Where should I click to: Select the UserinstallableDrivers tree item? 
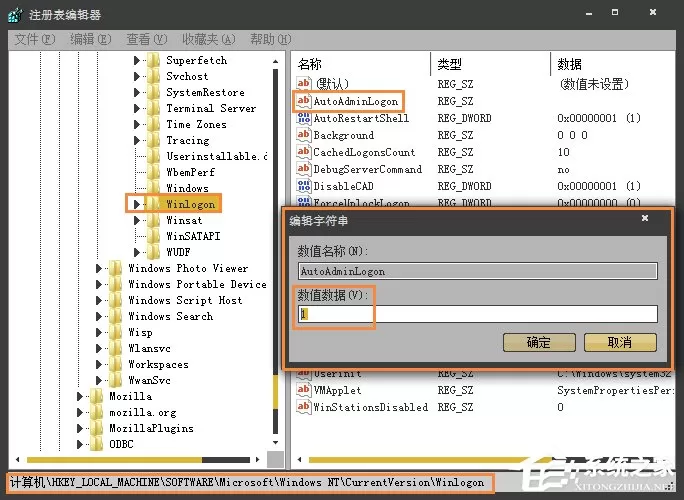(x=217, y=156)
